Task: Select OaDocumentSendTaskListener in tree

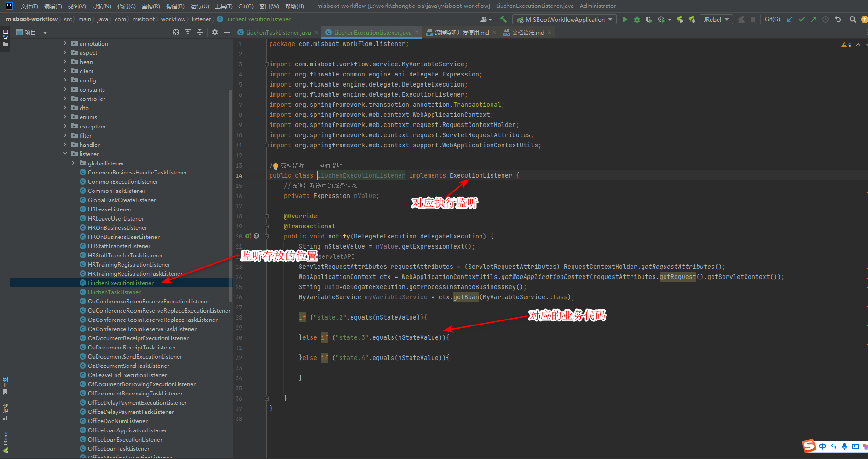Action: coord(128,366)
